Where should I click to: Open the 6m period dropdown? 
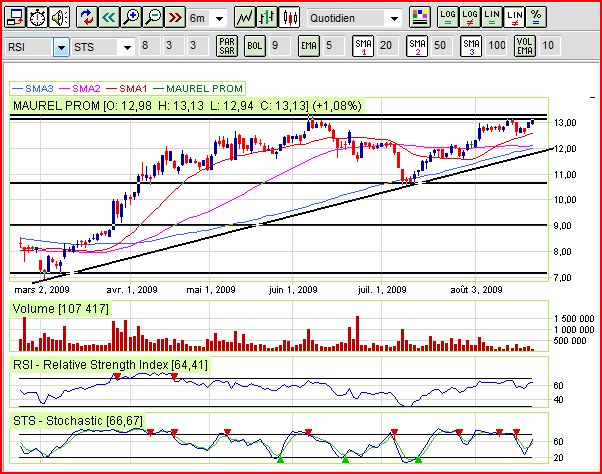pos(219,18)
